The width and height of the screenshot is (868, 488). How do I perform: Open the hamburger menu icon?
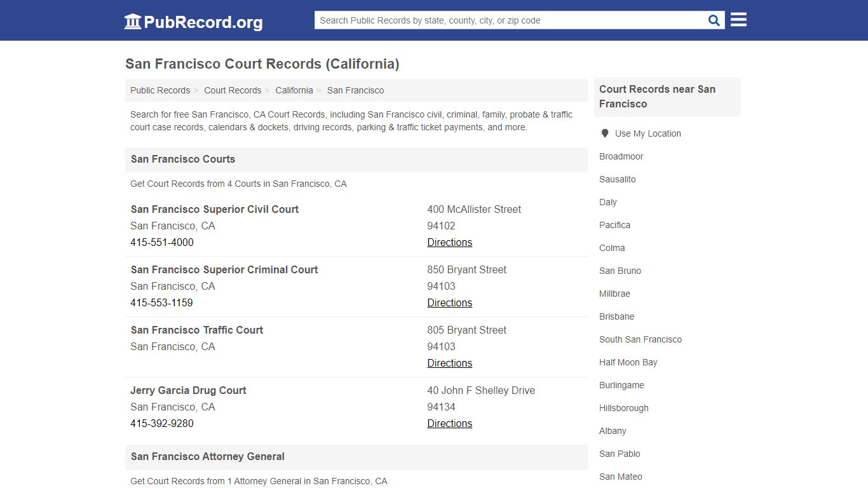(x=738, y=20)
